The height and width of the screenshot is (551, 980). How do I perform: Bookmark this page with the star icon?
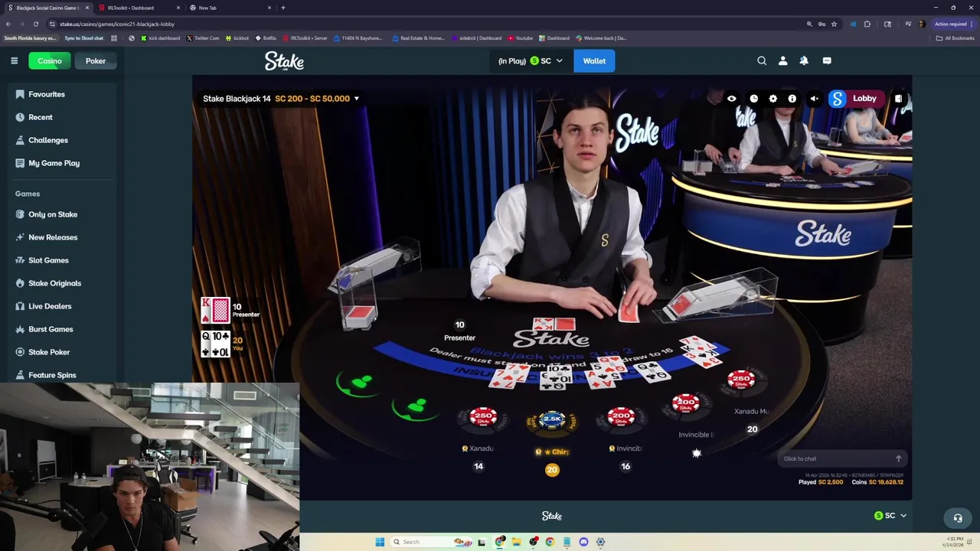(834, 24)
